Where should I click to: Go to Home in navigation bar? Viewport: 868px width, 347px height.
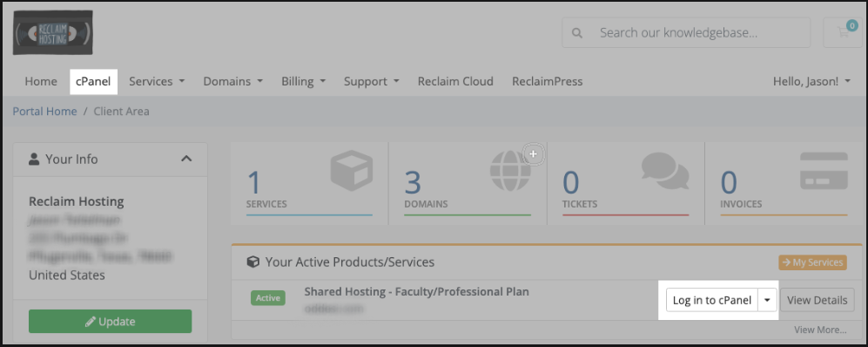click(41, 81)
